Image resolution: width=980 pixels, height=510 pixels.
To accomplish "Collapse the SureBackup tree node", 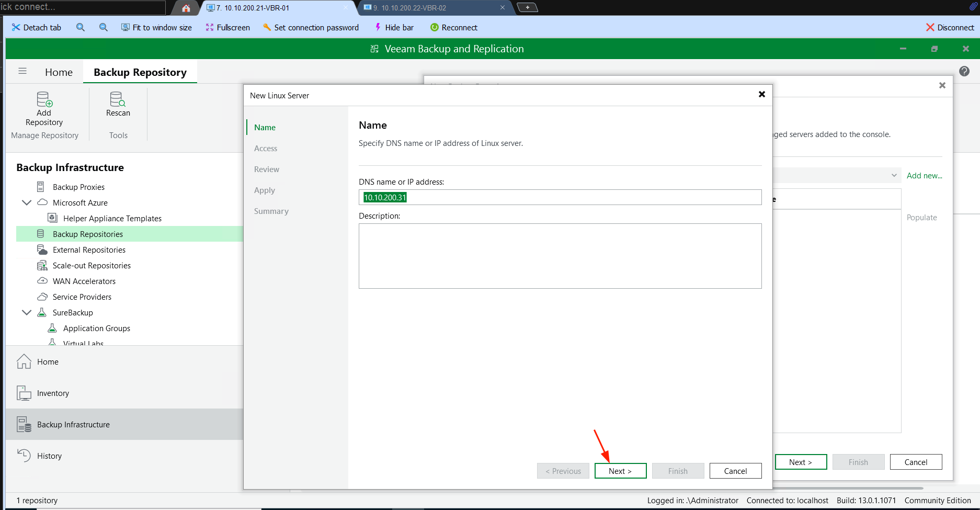I will coord(27,312).
